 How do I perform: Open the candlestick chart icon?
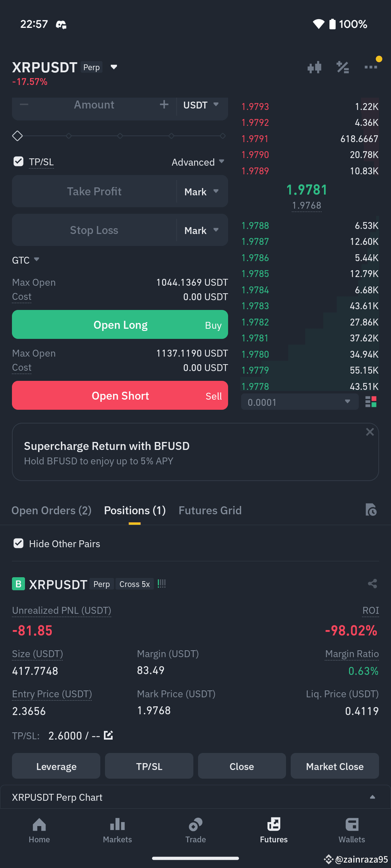(x=314, y=67)
